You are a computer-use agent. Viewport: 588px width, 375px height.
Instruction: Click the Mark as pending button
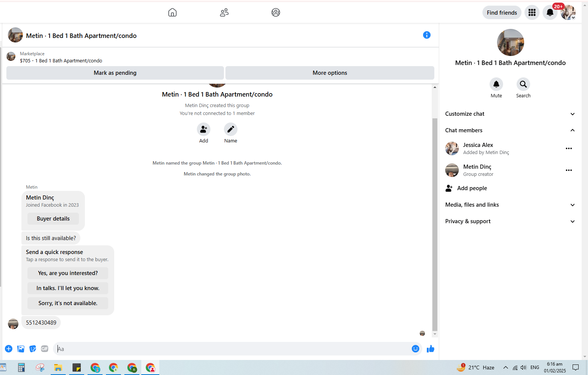click(115, 73)
